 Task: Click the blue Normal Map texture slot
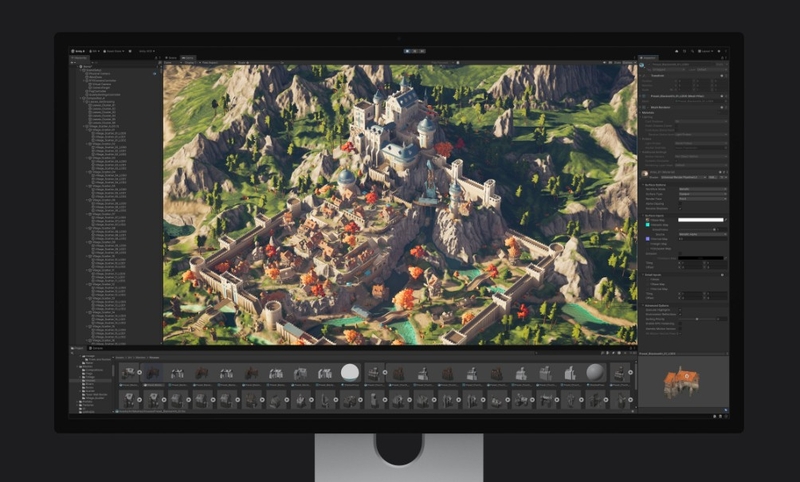pos(647,239)
